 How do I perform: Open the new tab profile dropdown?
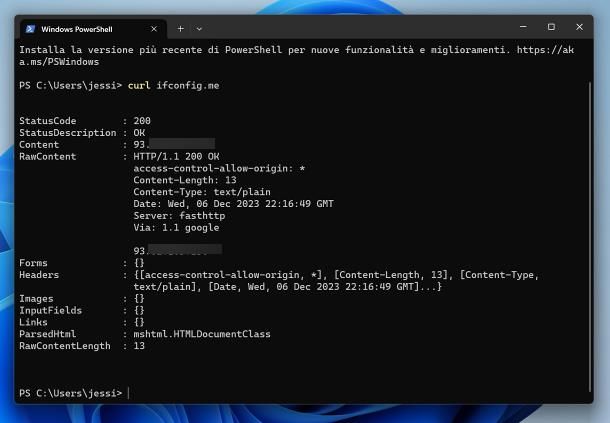199,29
